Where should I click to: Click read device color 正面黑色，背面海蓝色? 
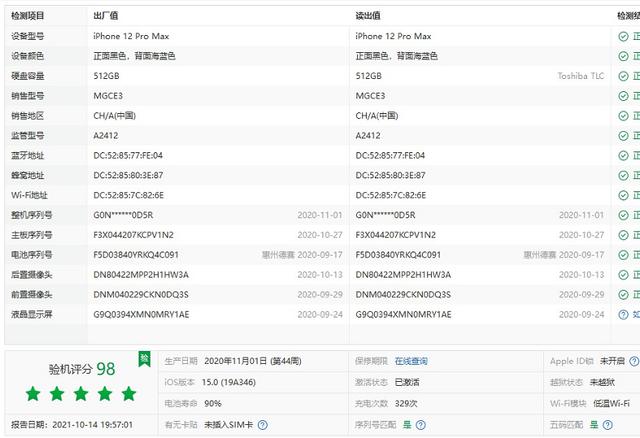397,56
